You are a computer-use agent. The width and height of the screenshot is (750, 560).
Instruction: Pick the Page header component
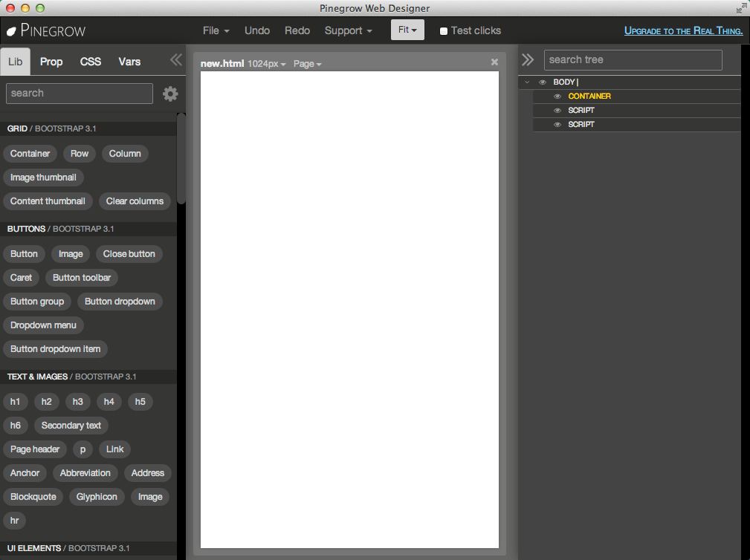pyautogui.click(x=35, y=449)
